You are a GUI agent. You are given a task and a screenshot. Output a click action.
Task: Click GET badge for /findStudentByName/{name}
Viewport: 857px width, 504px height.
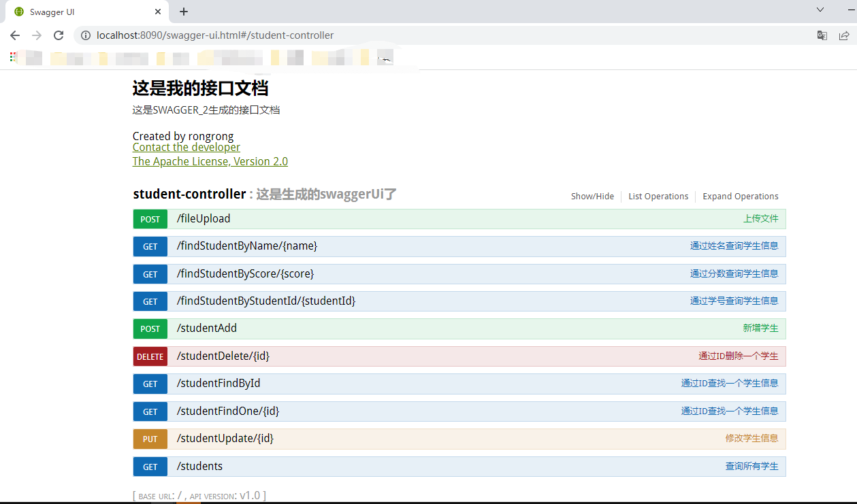(x=150, y=246)
